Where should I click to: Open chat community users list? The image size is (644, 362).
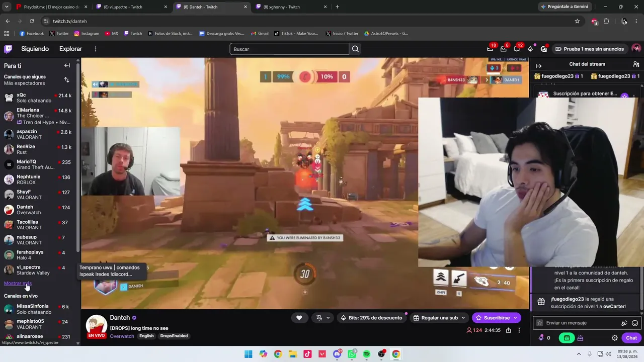pyautogui.click(x=636, y=64)
